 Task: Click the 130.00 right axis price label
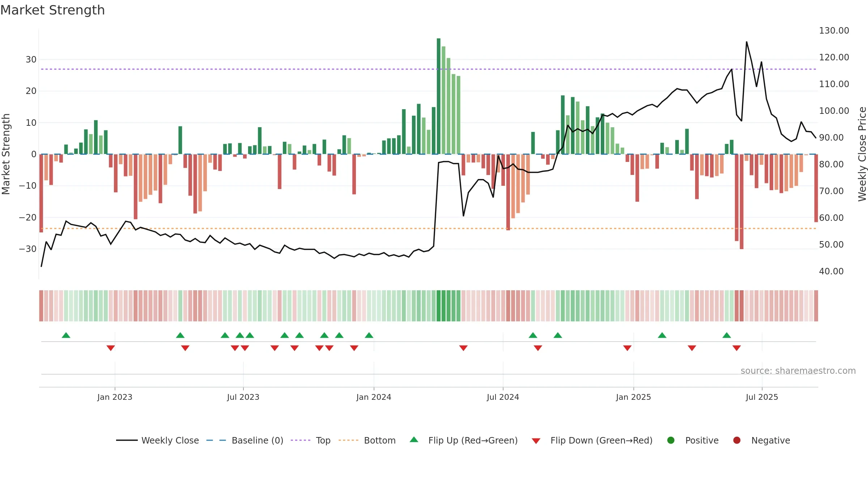(834, 31)
